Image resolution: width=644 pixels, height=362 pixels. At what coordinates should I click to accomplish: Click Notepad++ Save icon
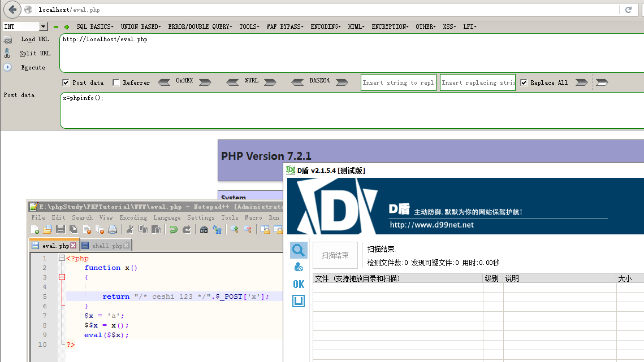pos(60,229)
